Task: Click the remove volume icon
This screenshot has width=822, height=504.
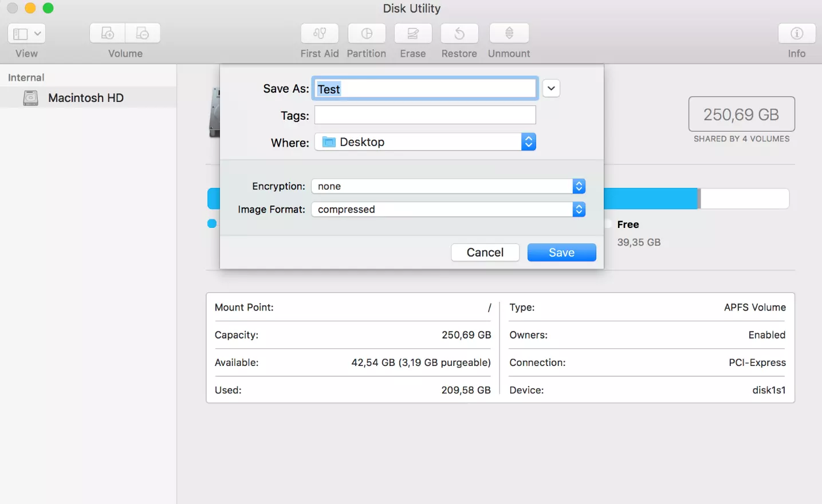Action: click(x=143, y=33)
